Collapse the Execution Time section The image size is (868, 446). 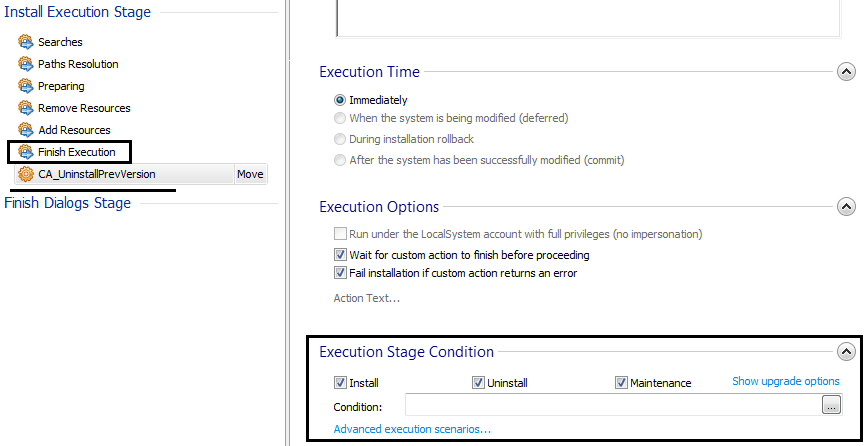tap(846, 72)
